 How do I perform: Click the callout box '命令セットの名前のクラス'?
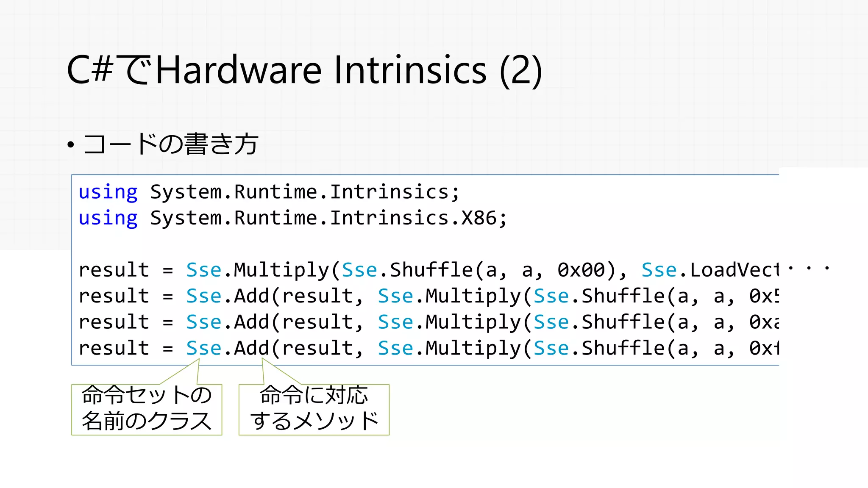[147, 409]
